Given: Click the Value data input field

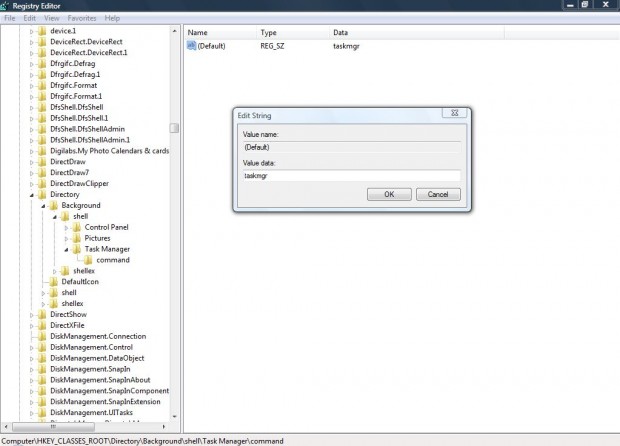Looking at the screenshot, I should 352,176.
